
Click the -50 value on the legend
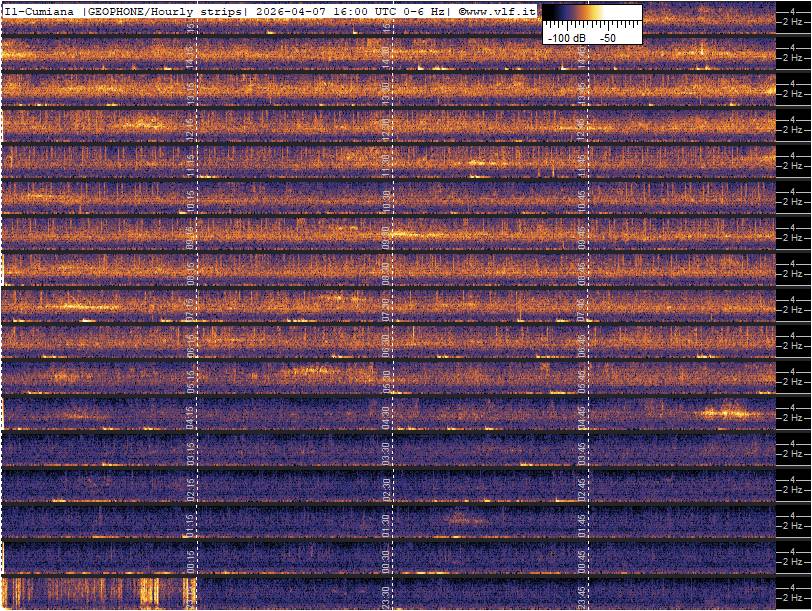(x=607, y=38)
